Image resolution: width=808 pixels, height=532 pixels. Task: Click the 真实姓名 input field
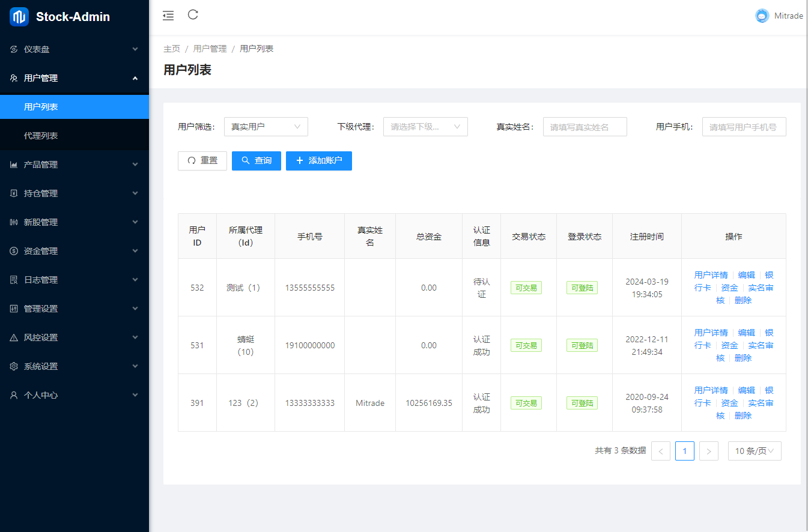point(585,127)
